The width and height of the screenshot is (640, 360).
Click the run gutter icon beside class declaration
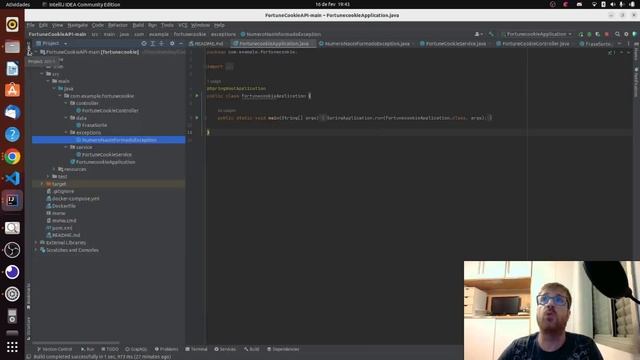point(197,96)
